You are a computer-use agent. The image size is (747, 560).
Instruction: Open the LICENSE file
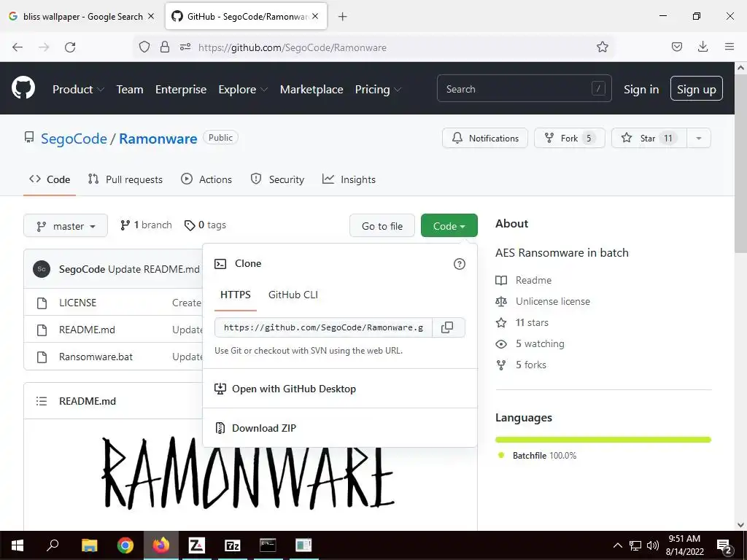point(77,303)
